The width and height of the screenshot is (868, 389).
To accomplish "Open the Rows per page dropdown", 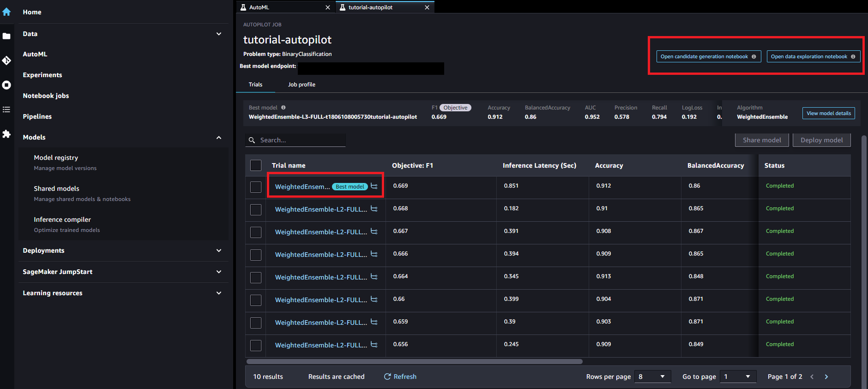I will click(x=652, y=377).
